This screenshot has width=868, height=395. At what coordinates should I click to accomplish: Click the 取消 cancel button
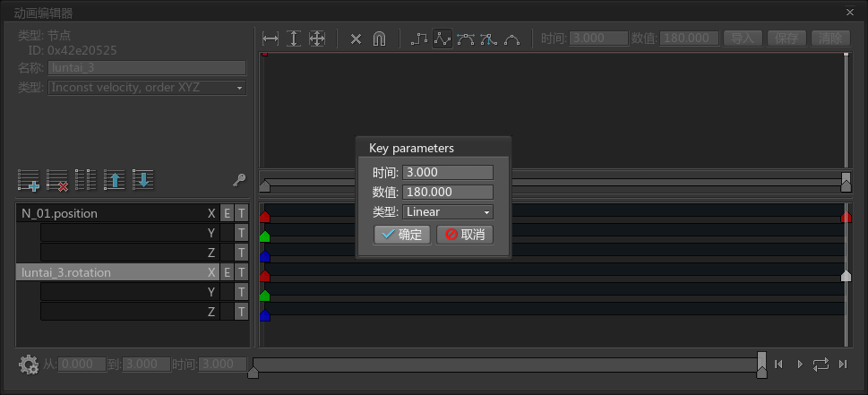click(465, 235)
